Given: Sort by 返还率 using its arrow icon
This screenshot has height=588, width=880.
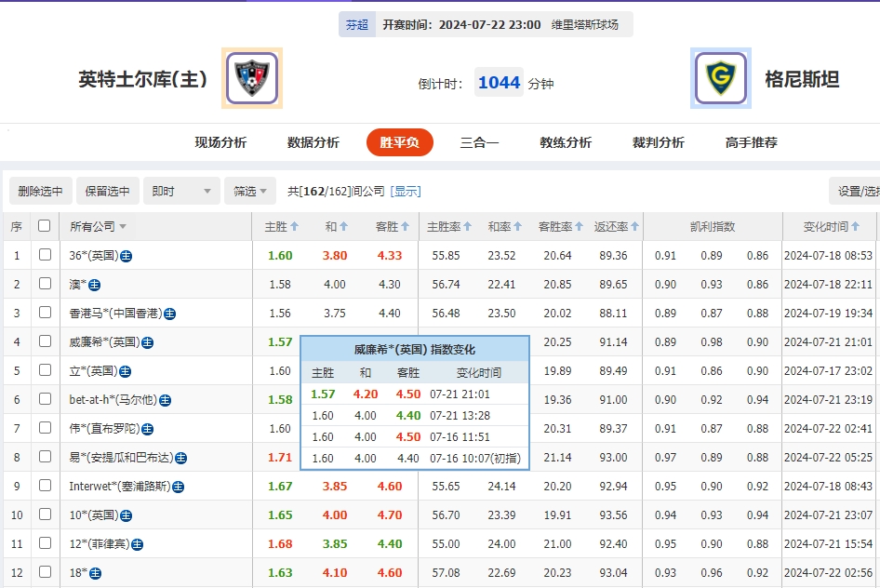Looking at the screenshot, I should (x=634, y=226).
